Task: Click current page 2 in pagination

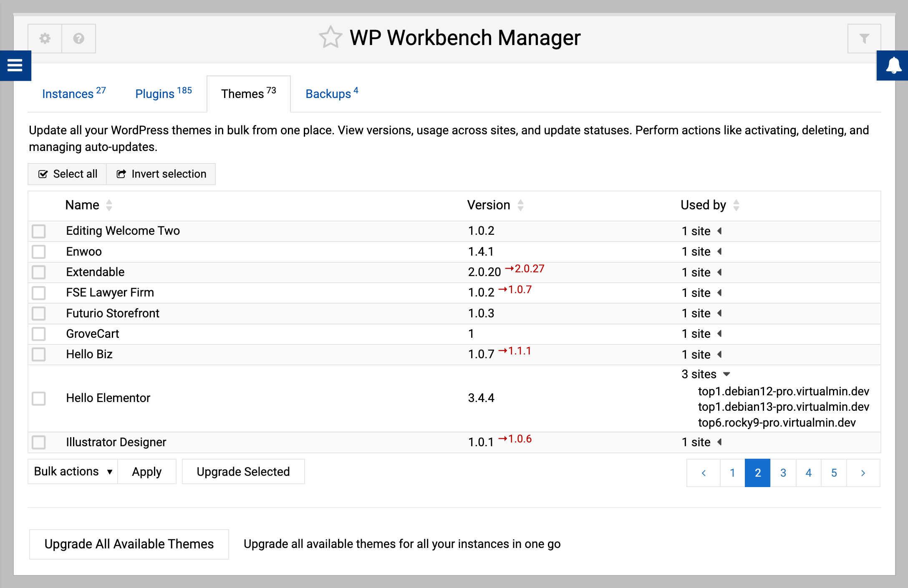Action: point(758,473)
